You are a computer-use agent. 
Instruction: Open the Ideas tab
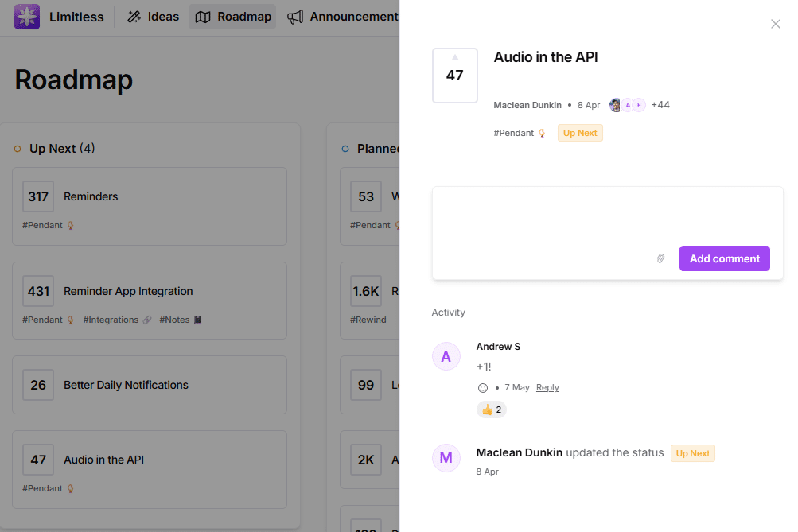(x=153, y=17)
